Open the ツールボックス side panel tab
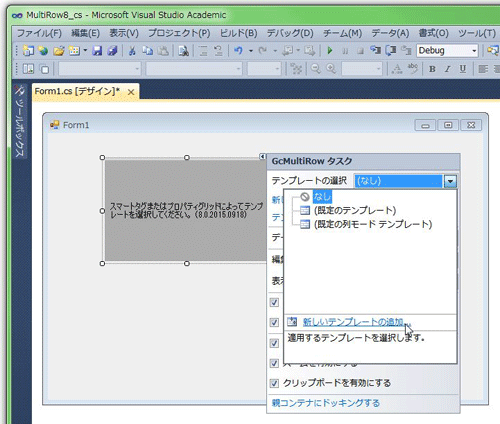 coord(19,121)
